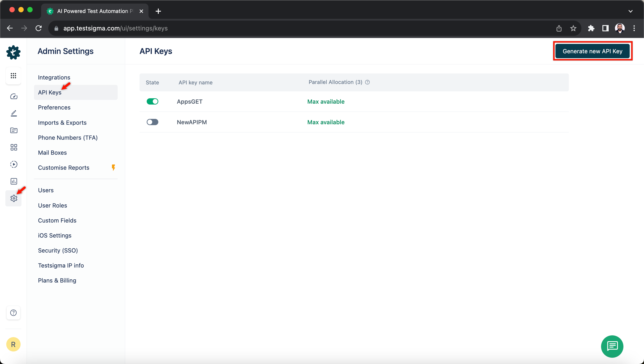Image resolution: width=644 pixels, height=364 pixels.
Task: Disable the AppsGET API key toggle
Action: pos(153,101)
